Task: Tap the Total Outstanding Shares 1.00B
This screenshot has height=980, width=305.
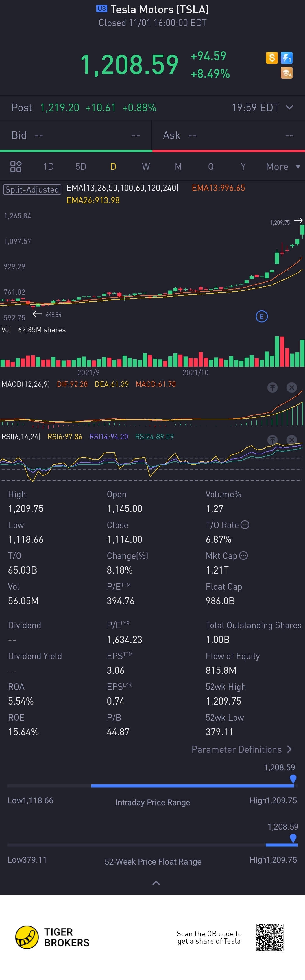Action: coord(217,639)
